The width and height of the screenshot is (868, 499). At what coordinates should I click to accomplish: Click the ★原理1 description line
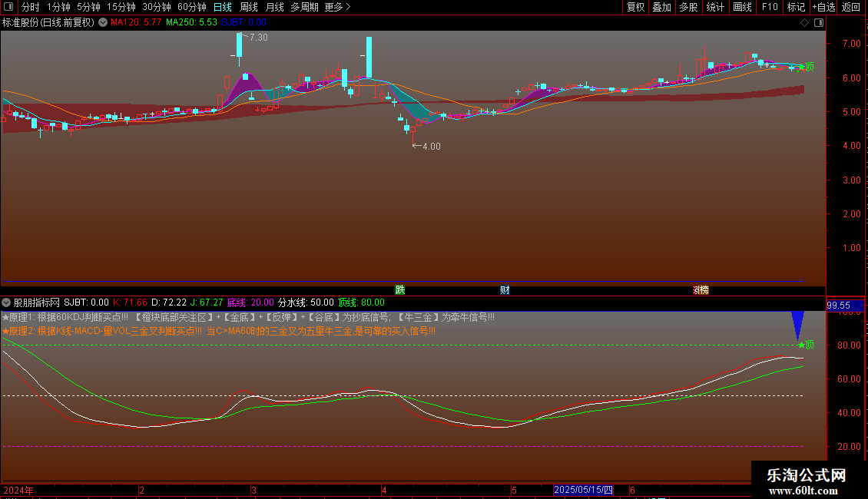tap(249, 318)
